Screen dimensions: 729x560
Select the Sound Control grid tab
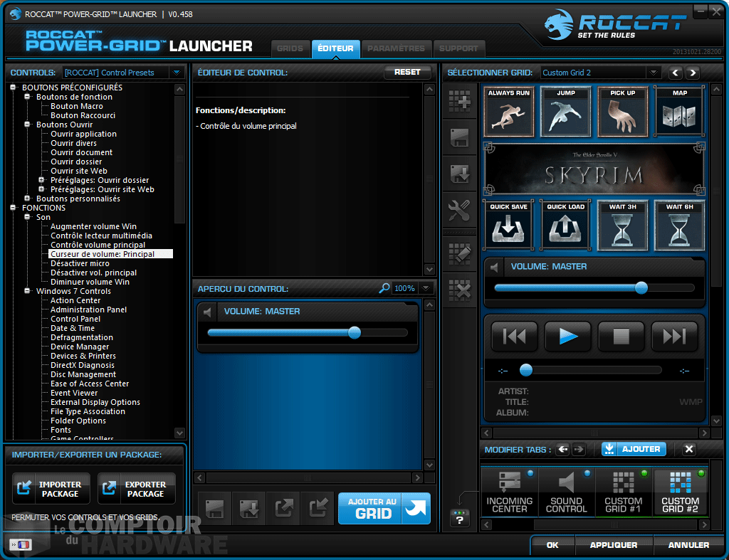pos(566,492)
